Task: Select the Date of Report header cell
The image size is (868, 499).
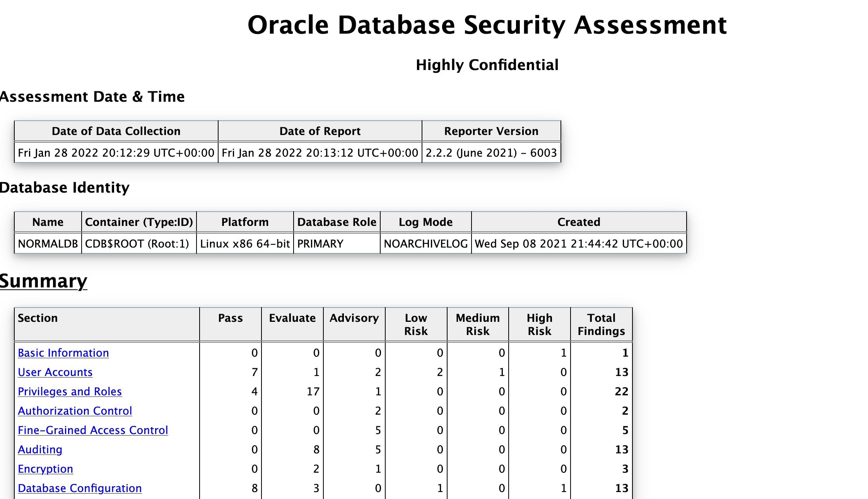Action: [320, 131]
